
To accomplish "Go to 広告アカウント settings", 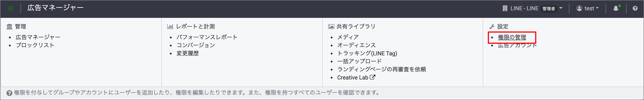I will pyautogui.click(x=517, y=46).
